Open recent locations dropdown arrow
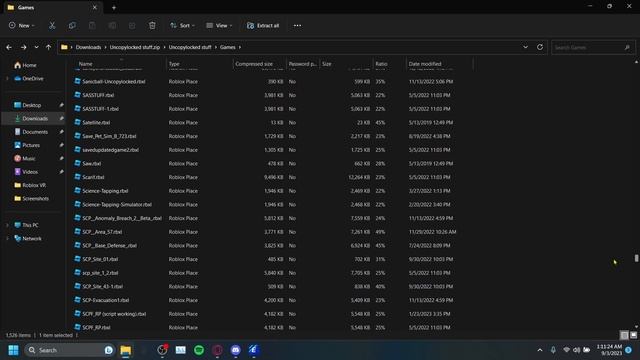Viewport: 640px width, 360px height. click(x=36, y=47)
